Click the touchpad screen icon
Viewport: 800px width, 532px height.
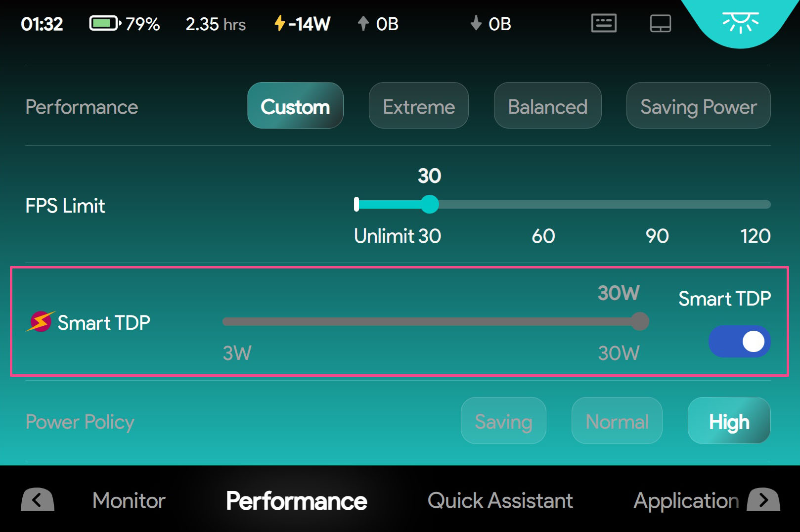click(660, 23)
